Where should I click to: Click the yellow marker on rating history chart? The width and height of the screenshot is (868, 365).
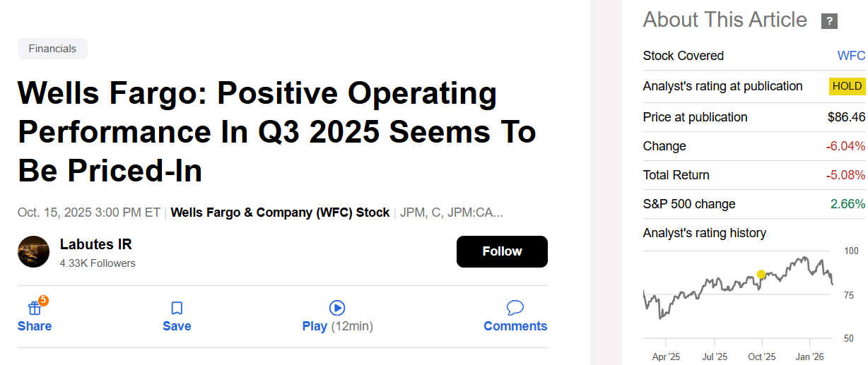761,275
